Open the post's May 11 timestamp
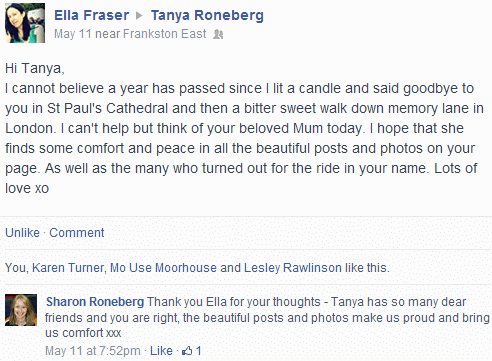Image resolution: width=492 pixels, height=361 pixels. (73, 34)
